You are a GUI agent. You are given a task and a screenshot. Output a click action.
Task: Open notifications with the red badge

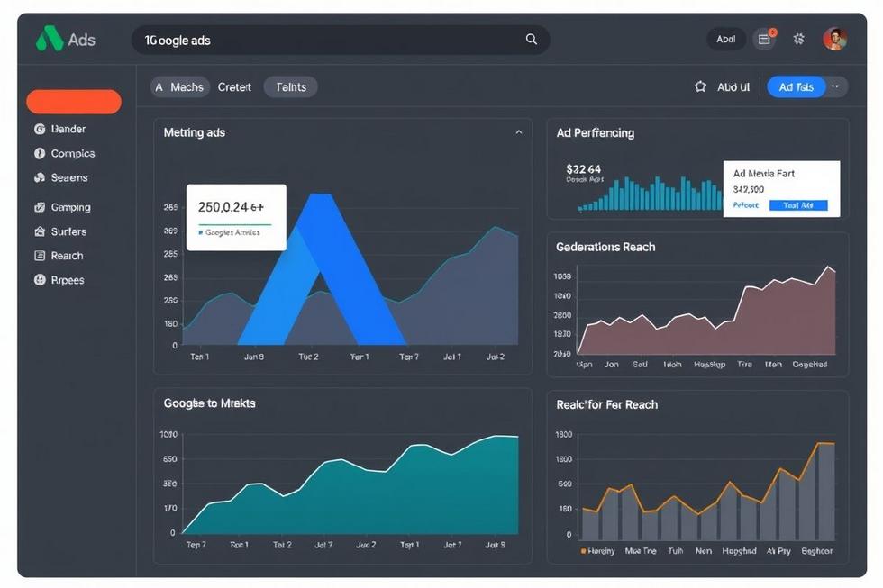click(765, 39)
